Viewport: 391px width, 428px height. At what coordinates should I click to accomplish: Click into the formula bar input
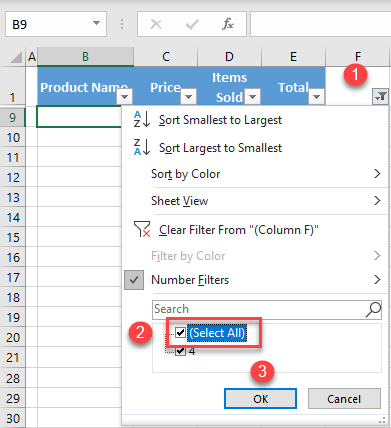320,24
